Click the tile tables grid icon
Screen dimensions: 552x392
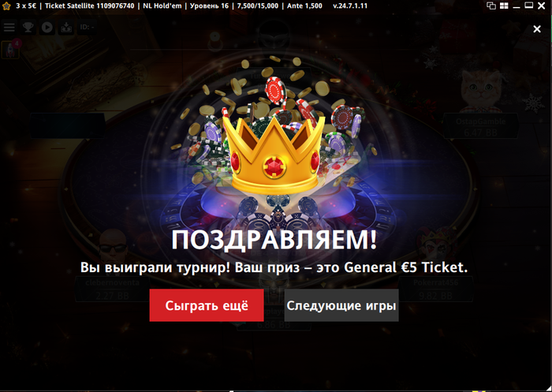504,6
